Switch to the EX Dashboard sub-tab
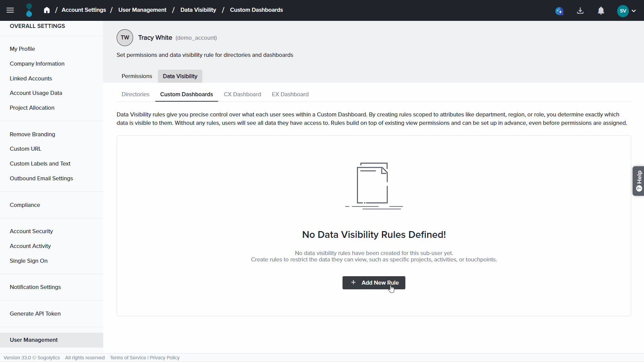This screenshot has height=362, width=644. coord(290,95)
